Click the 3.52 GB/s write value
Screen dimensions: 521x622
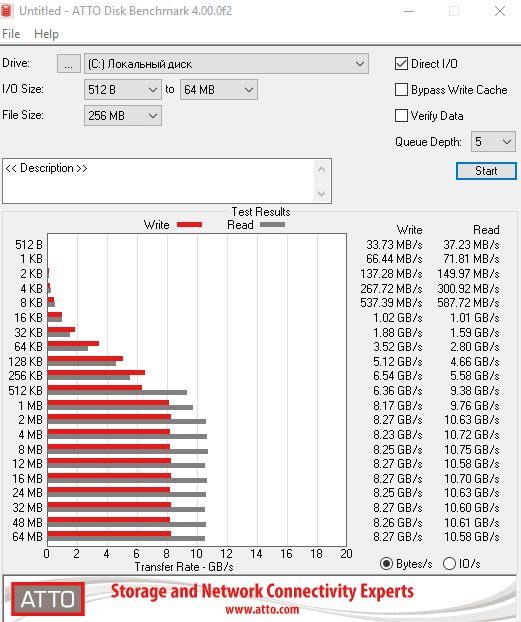click(398, 347)
